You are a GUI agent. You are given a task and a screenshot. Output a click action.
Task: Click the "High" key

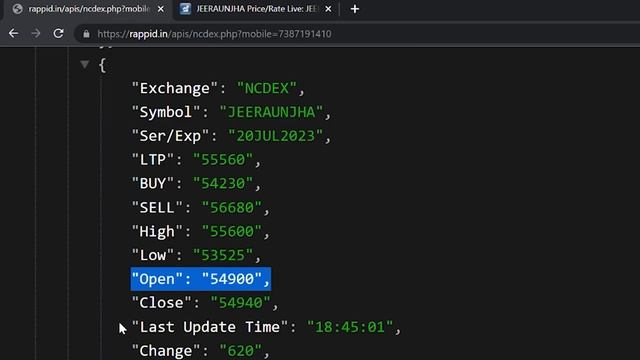point(157,232)
